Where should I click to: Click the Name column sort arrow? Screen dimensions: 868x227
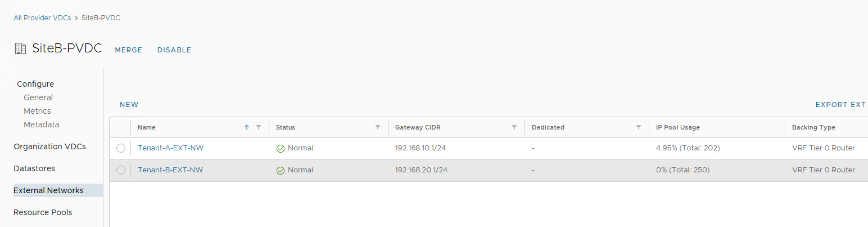click(246, 127)
